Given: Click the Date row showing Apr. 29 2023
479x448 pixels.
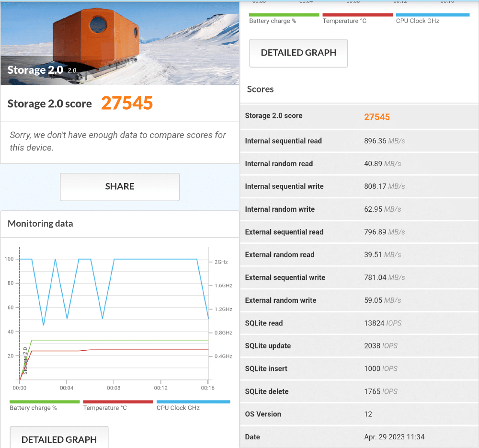Looking at the screenshot, I should [x=359, y=437].
